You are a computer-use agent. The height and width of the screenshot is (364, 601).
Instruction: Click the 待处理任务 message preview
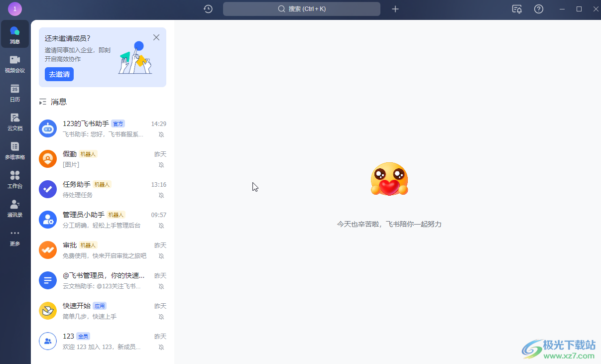[78, 195]
